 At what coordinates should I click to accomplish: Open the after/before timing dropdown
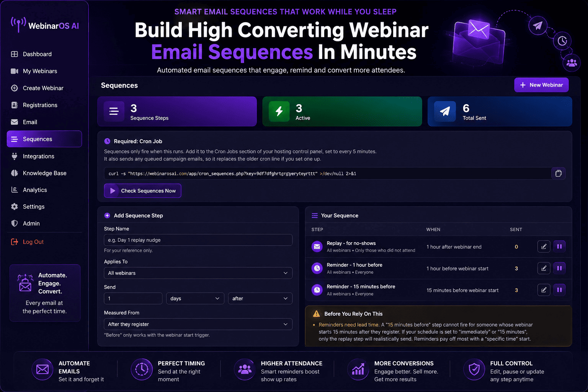pyautogui.click(x=260, y=299)
